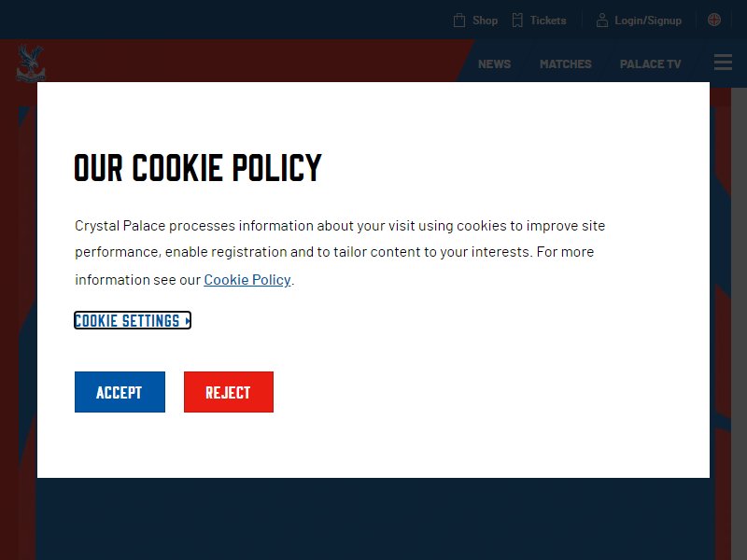This screenshot has width=747, height=560.
Task: Click the page's vertical scrollbar
Action: point(739,323)
